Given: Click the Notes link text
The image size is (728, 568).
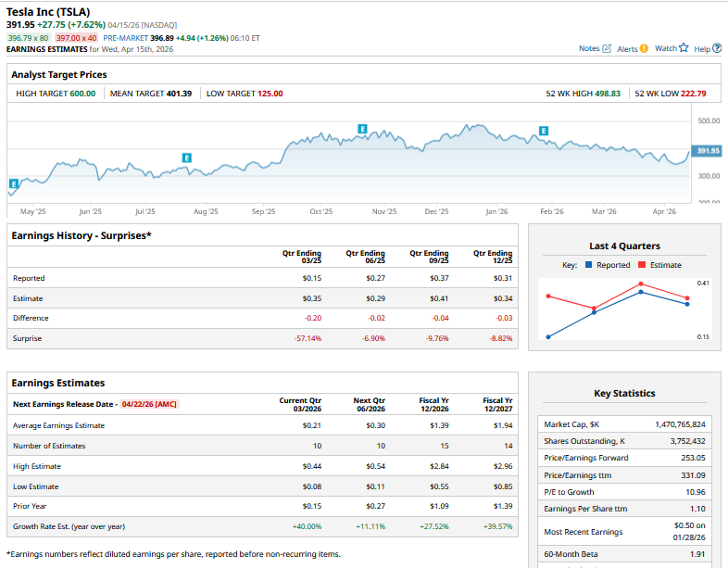Looking at the screenshot, I should click(589, 48).
